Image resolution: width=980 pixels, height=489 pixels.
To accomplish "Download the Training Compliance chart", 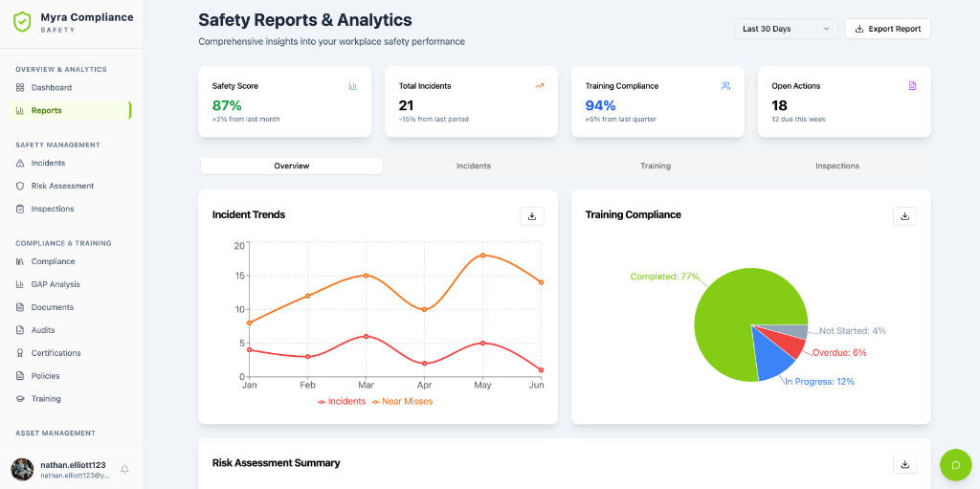I will pyautogui.click(x=904, y=216).
